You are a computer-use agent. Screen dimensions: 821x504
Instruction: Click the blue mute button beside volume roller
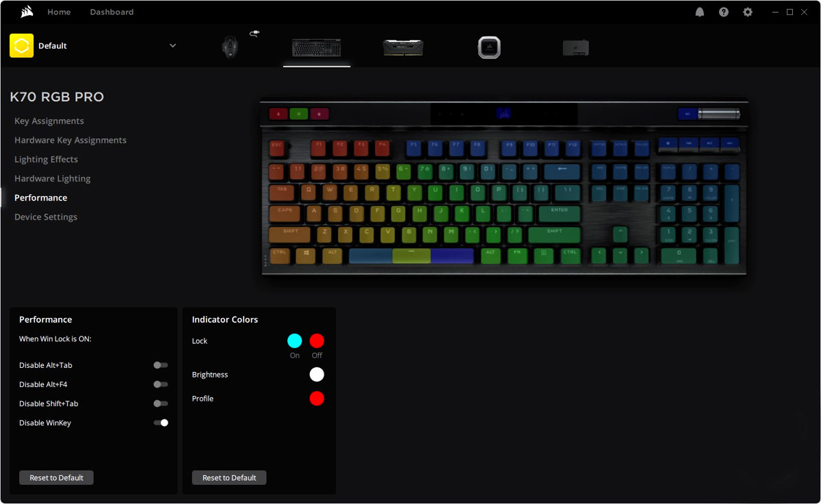(688, 114)
